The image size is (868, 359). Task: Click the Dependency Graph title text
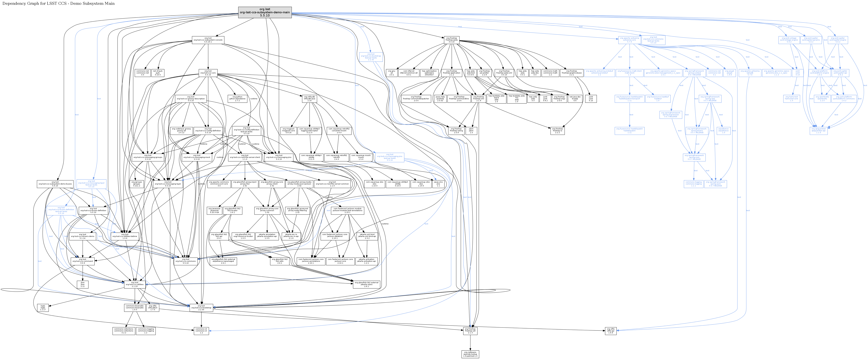pyautogui.click(x=58, y=3)
